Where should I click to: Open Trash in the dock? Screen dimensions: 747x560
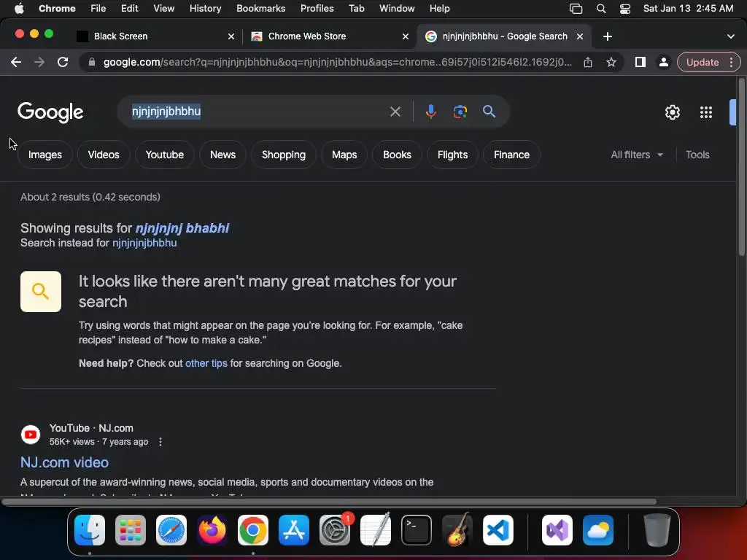(657, 530)
